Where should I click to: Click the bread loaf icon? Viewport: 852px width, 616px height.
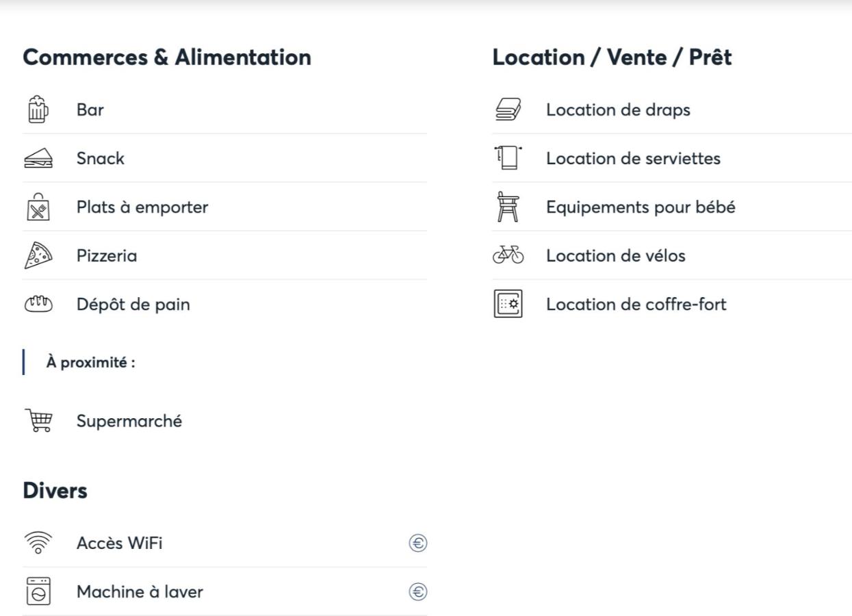pyautogui.click(x=38, y=305)
